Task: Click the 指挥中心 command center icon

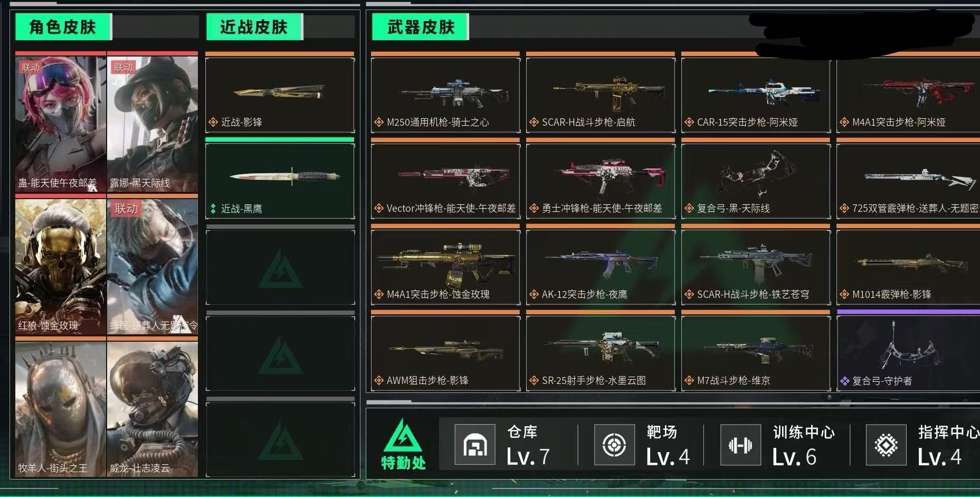Action: (x=886, y=445)
